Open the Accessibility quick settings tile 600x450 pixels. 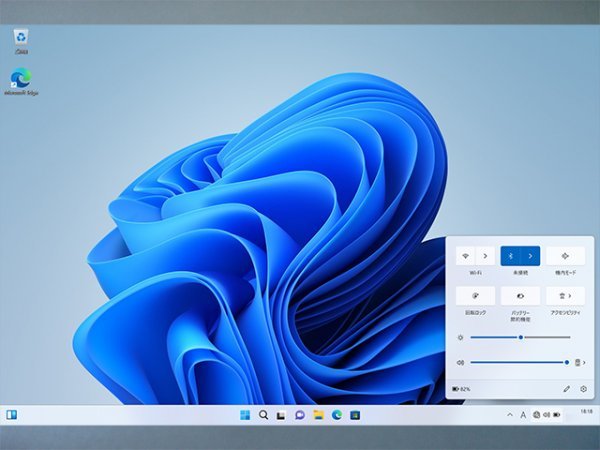coord(565,296)
